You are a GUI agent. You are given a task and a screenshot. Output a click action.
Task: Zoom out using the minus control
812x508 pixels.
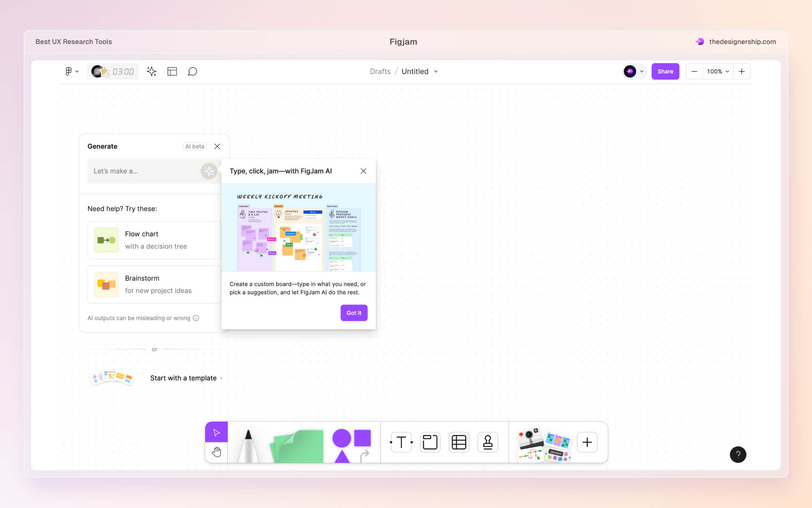pos(694,71)
